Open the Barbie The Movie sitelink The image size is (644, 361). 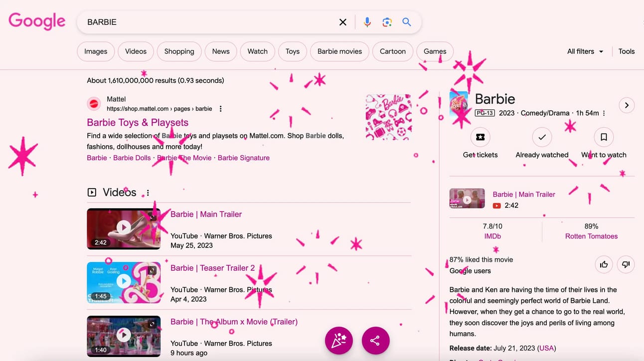point(184,158)
